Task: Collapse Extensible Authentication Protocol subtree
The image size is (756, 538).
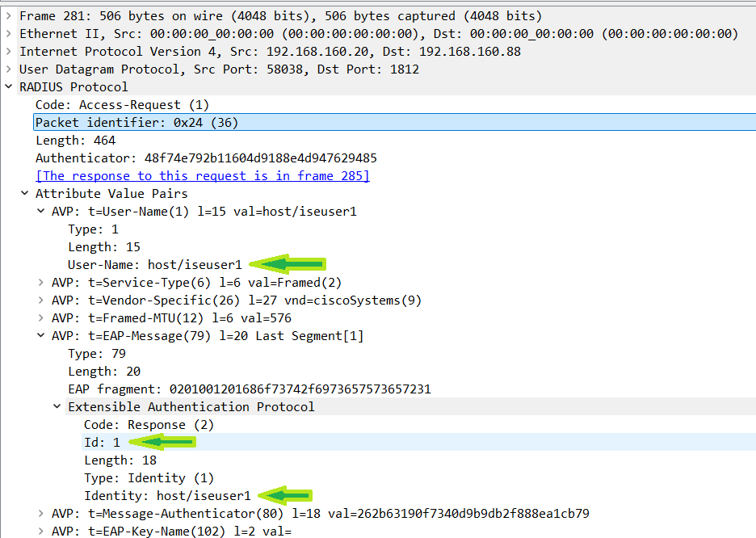Action: pyautogui.click(x=57, y=407)
